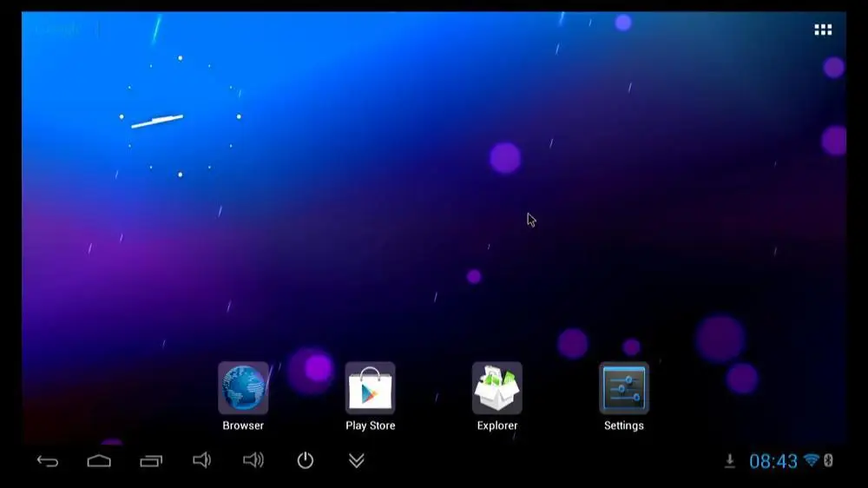This screenshot has height=488, width=868.
Task: Click the "Play Store" text label
Action: point(371,425)
